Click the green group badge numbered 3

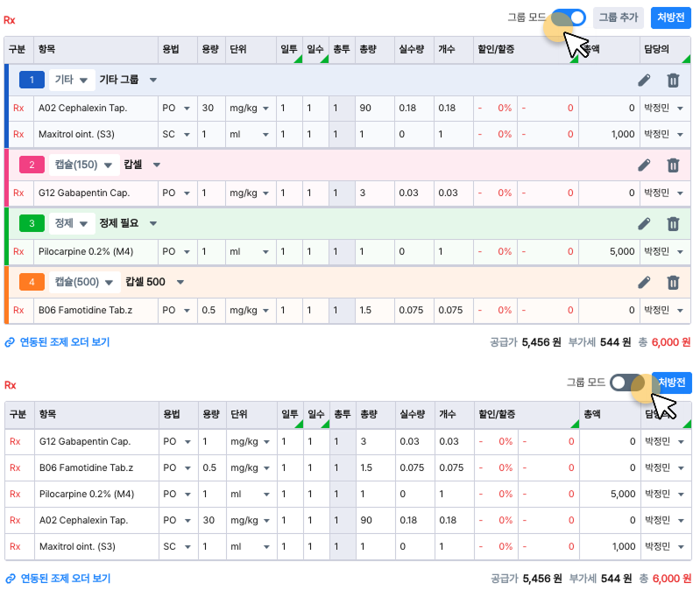click(x=32, y=223)
